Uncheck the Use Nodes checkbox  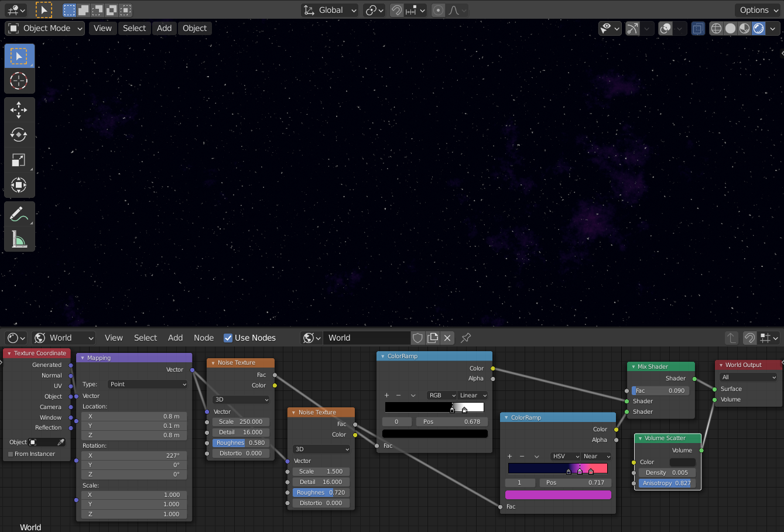tap(228, 338)
